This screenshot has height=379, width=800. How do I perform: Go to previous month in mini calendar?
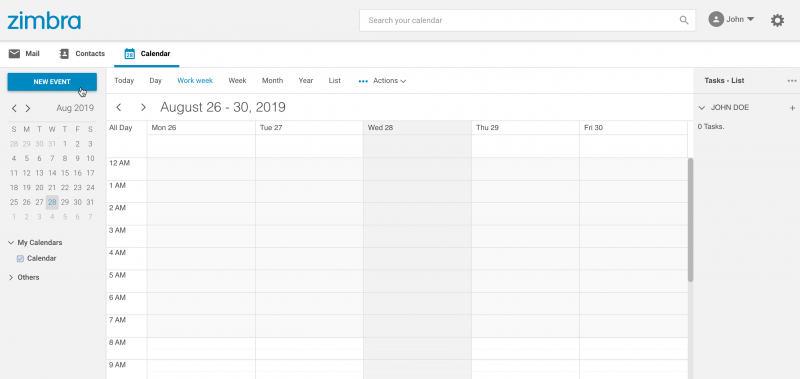(14, 108)
